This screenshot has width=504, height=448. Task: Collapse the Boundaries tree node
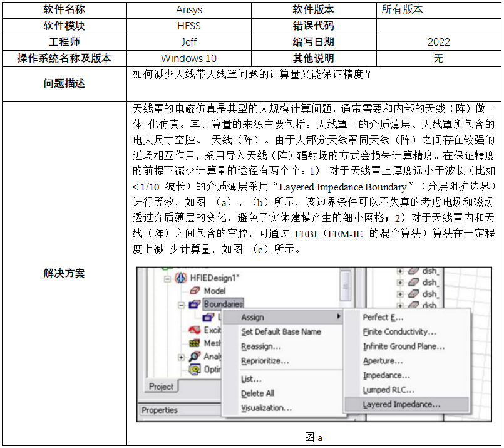click(182, 305)
